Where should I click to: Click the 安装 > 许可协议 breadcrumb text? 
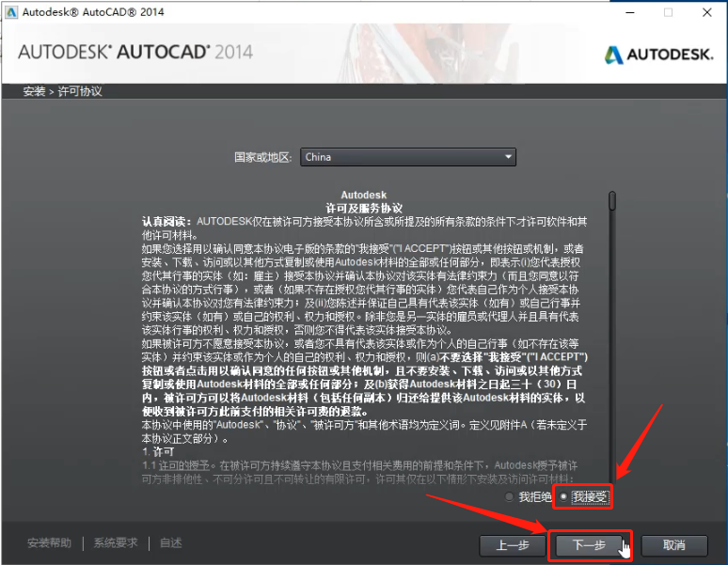63,91
